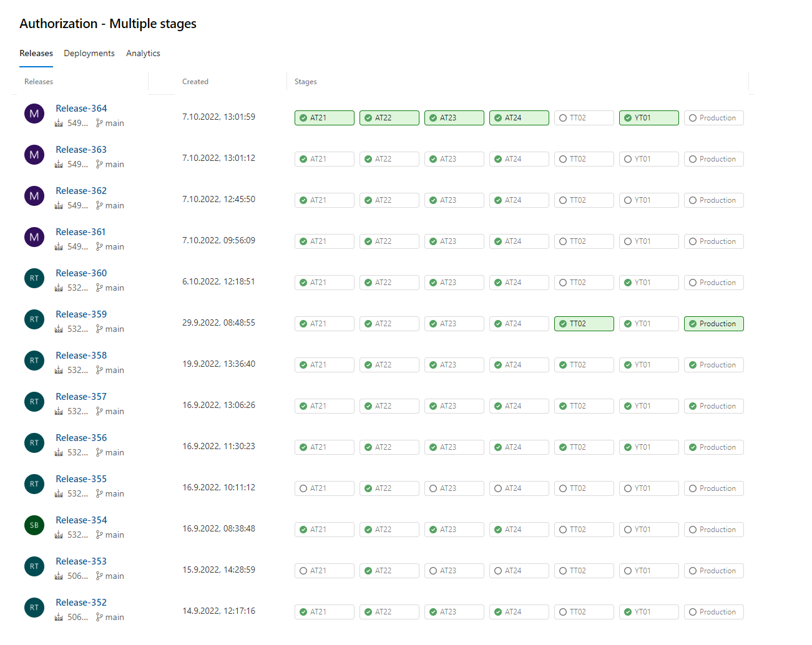
Task: Click the main branch link under Release-360
Action: (x=114, y=288)
